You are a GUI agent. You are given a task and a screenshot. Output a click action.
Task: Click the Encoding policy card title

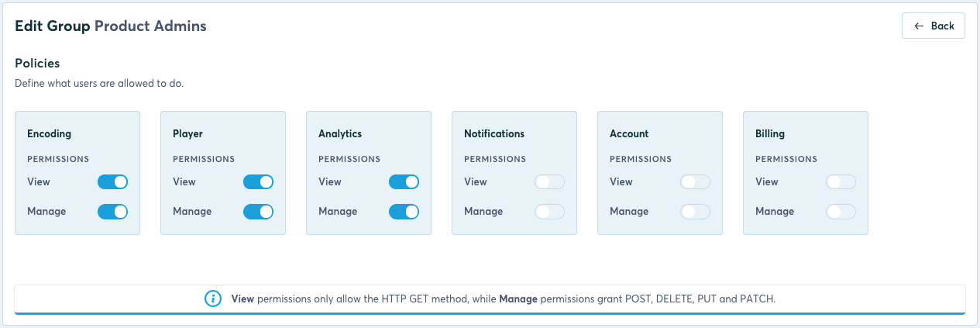pyautogui.click(x=49, y=134)
